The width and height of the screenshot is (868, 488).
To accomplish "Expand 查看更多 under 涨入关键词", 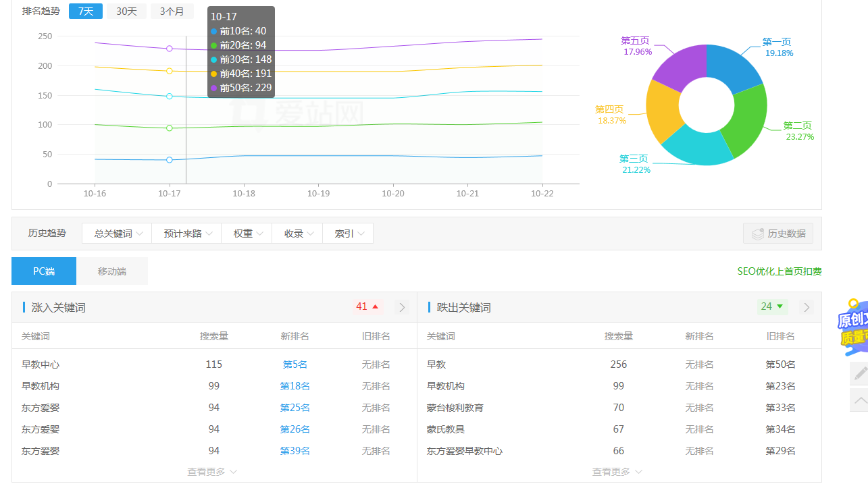I will tap(211, 471).
